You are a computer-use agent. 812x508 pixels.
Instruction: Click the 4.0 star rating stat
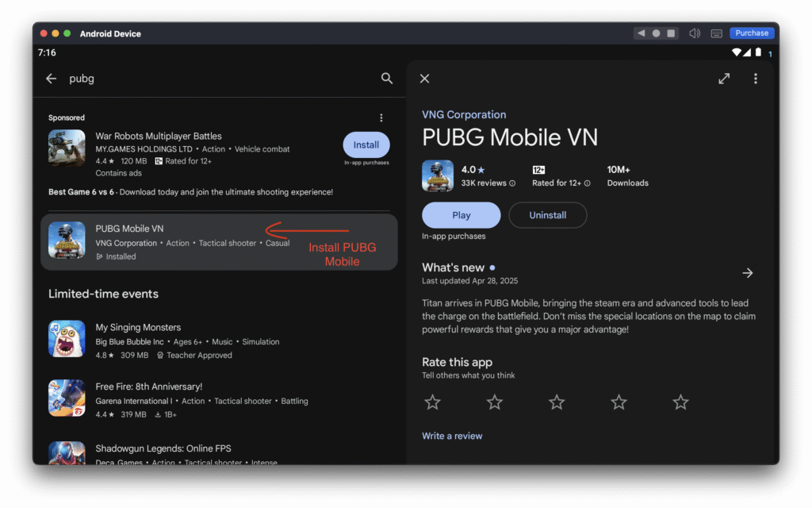coord(473,170)
